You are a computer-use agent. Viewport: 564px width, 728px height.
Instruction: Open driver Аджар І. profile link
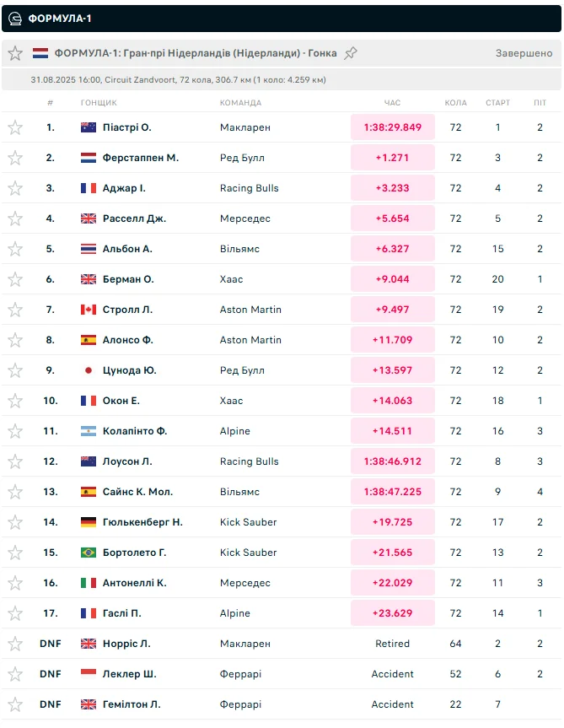[124, 188]
